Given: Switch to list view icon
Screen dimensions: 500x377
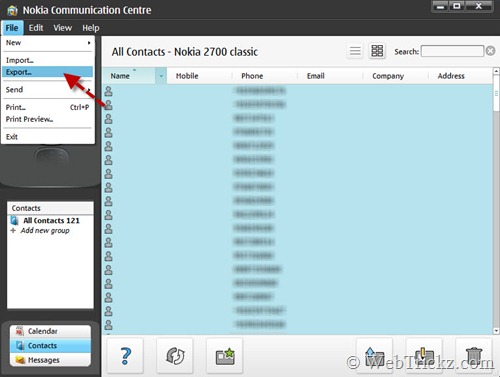Looking at the screenshot, I should coord(355,51).
